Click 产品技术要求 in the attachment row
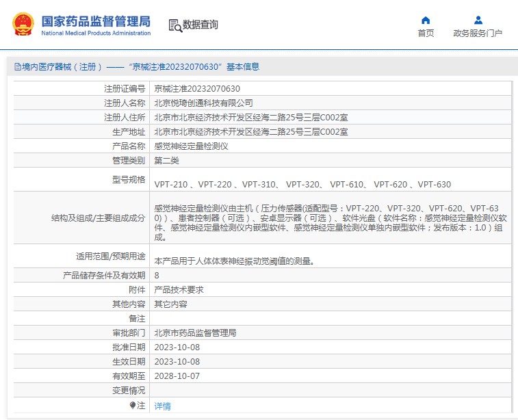Image resolution: width=518 pixels, height=420 pixels. 179,289
